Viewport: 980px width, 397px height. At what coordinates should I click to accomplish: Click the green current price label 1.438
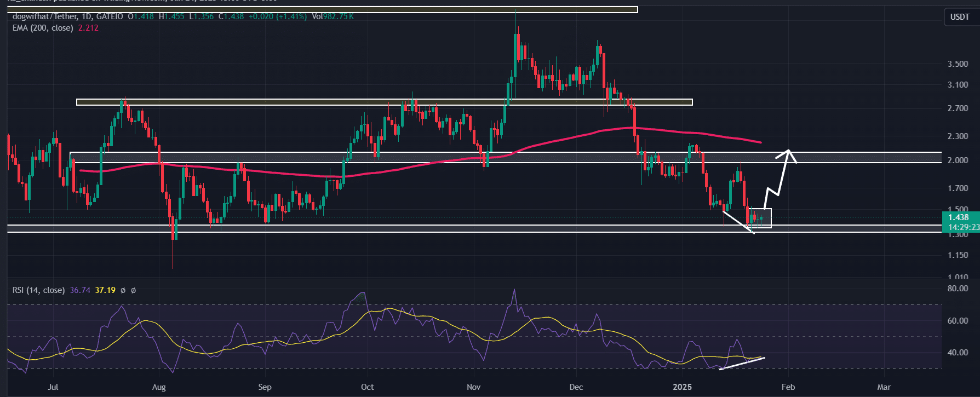pyautogui.click(x=958, y=217)
